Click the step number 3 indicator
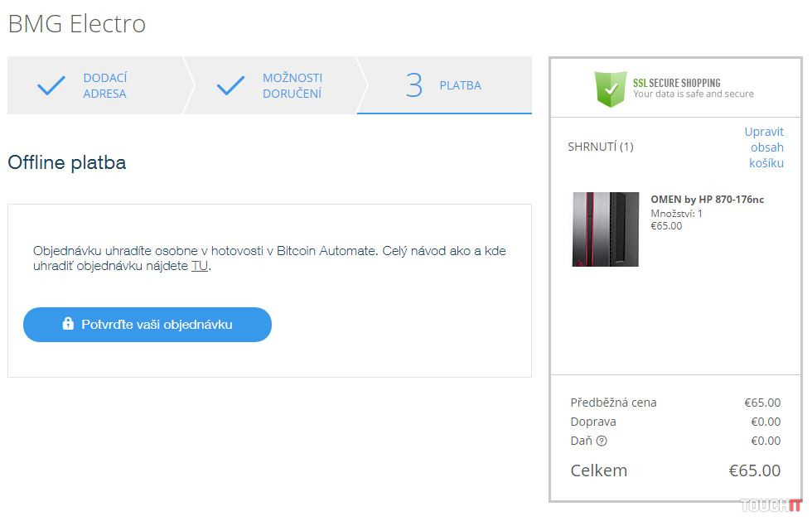 tap(413, 85)
